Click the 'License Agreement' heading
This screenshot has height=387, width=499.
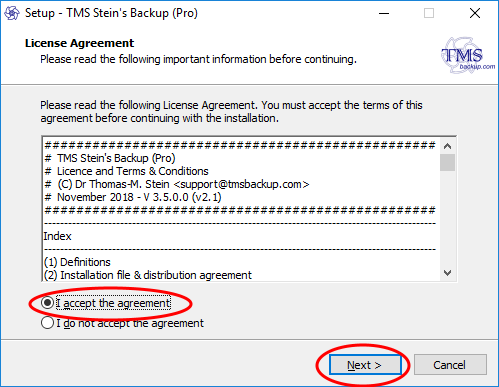(x=79, y=43)
